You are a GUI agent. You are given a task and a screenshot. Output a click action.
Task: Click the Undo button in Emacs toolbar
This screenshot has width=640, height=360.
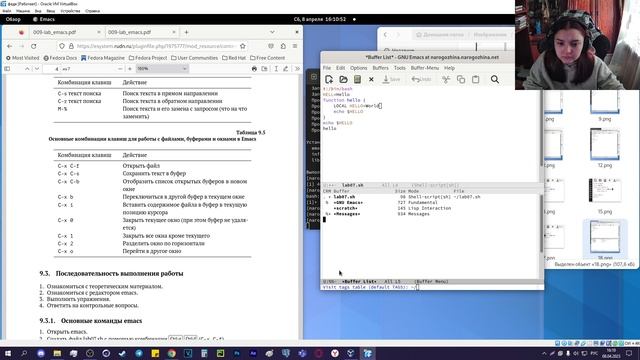[x=421, y=79]
